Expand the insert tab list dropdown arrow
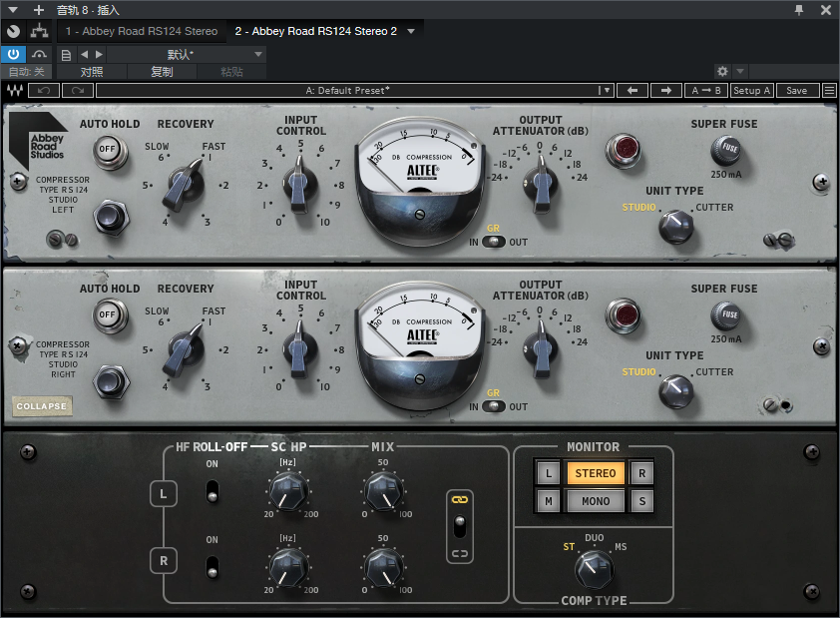This screenshot has height=618, width=840. pyautogui.click(x=411, y=31)
